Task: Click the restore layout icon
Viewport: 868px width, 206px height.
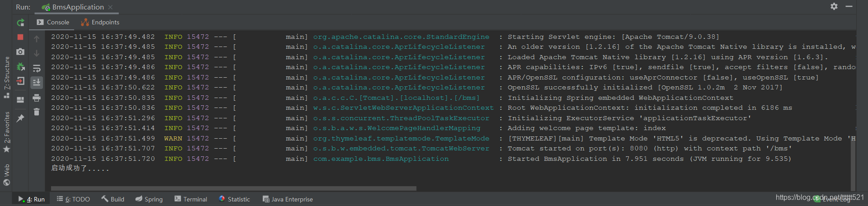Action: click(x=20, y=100)
